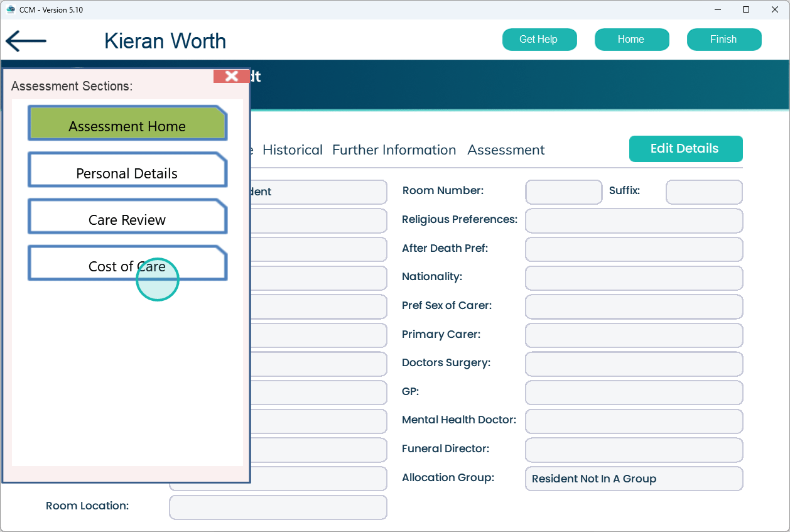The width and height of the screenshot is (790, 532).
Task: Click the Doctors Surgery field
Action: 634,364
